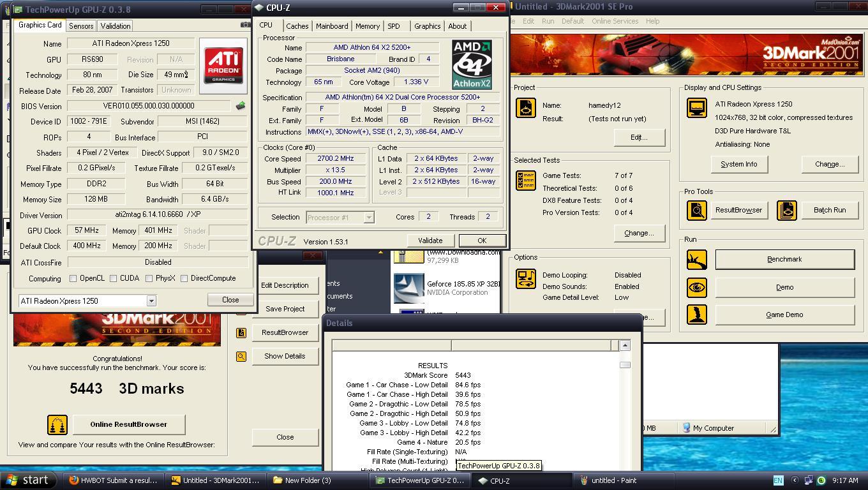868x490 pixels.
Task: Open the Processor #1 selection dropdown
Action: [x=368, y=218]
